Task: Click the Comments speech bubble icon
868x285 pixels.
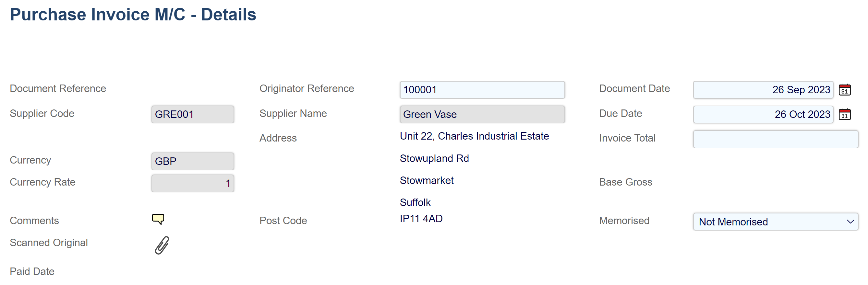Action: coord(158,219)
